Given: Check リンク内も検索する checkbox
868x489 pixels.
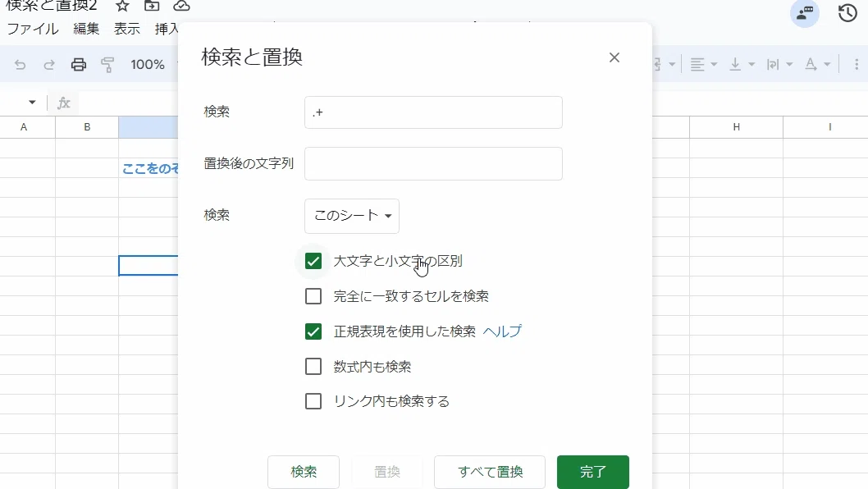Looking at the screenshot, I should click(x=313, y=401).
